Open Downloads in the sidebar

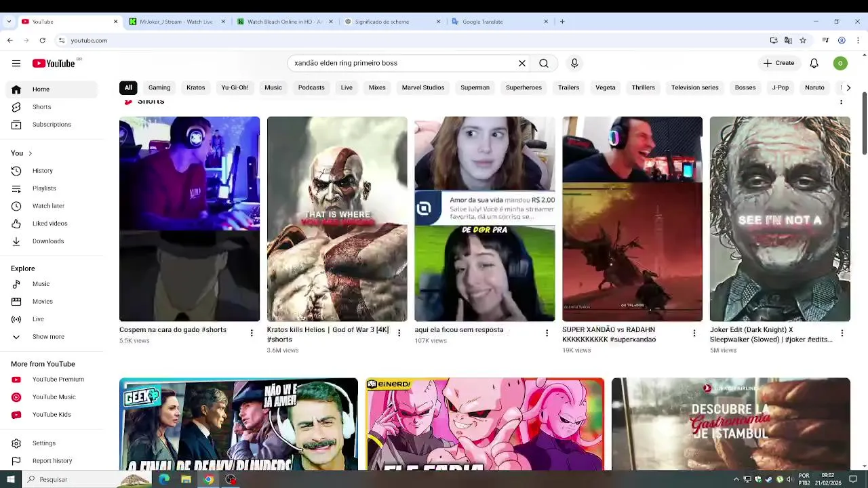coord(50,241)
